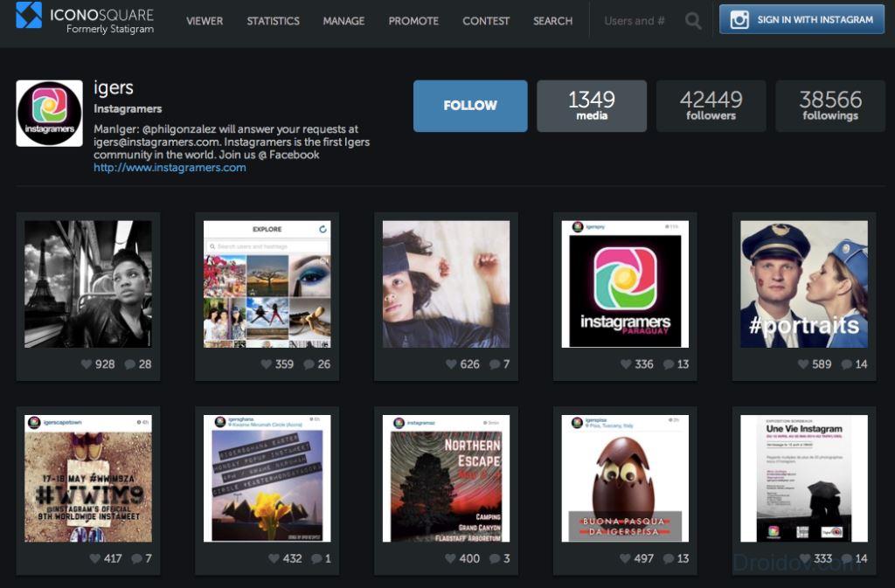Click Sign In With Instagram button
This screenshot has width=895, height=588.
(x=801, y=19)
